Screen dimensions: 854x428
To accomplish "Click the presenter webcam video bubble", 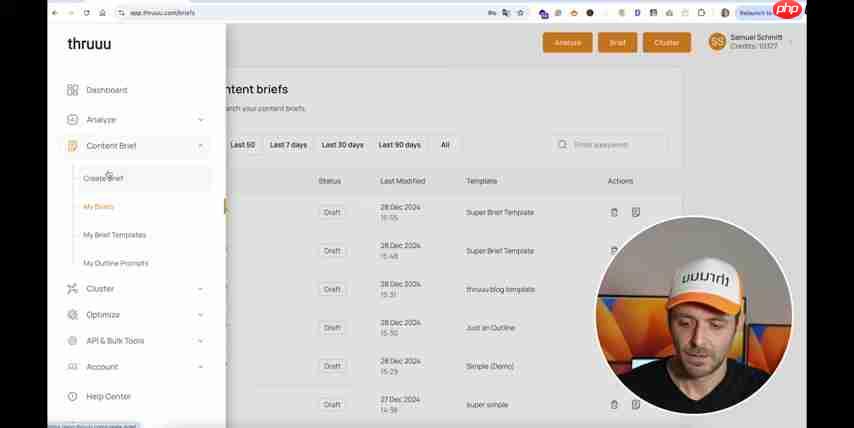I will coord(694,316).
